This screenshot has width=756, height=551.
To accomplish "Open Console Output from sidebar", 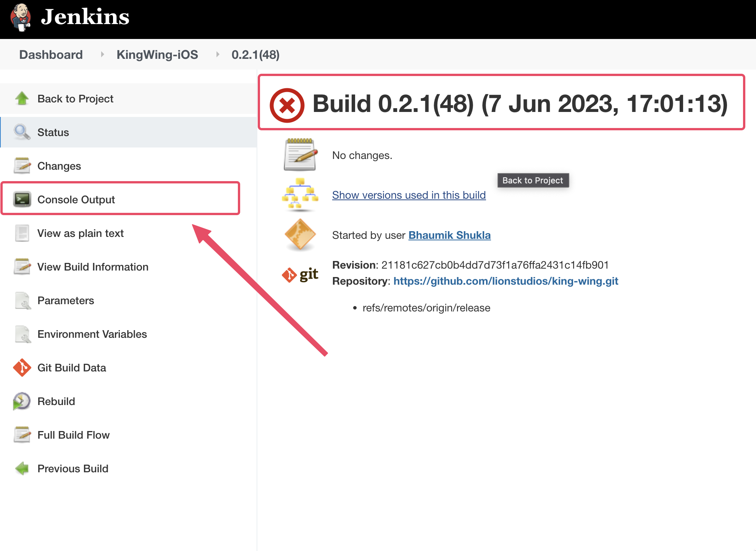I will click(x=76, y=199).
